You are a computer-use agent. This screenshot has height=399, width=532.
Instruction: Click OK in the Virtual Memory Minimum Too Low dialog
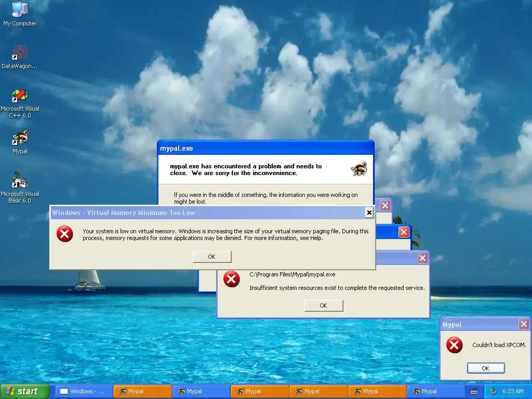(212, 257)
